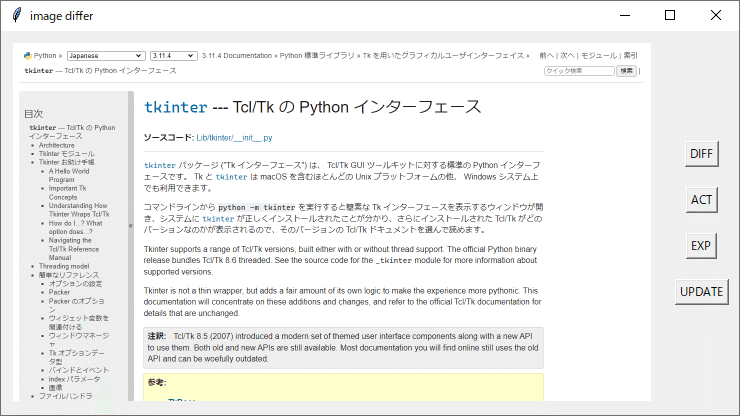Viewport: 740px width, 416px height.
Task: Minimize the image differ window
Action: coord(625,16)
